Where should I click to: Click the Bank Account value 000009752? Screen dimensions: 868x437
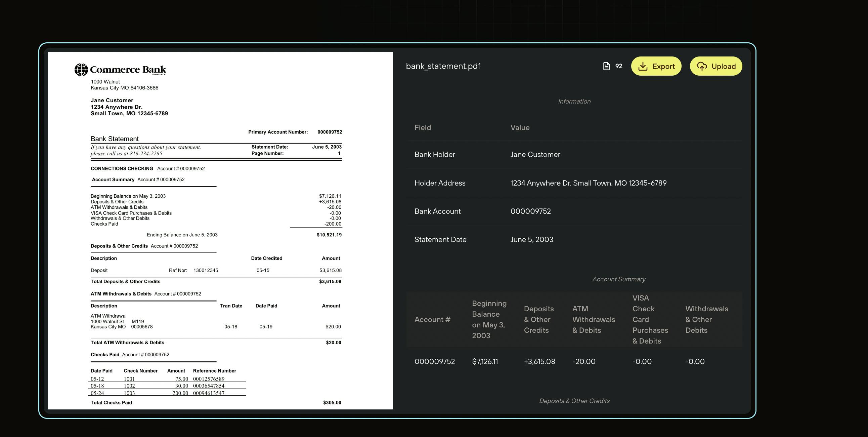pos(530,211)
